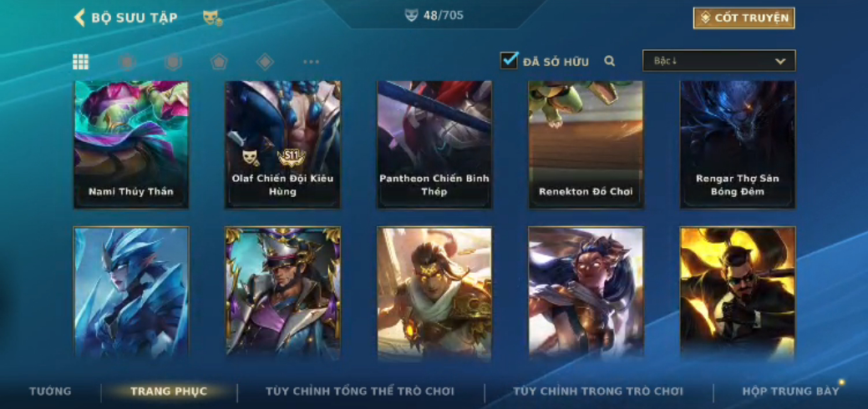Image resolution: width=868 pixels, height=409 pixels.
Task: Uncheck the Đã Sở Hữu checkbox
Action: [x=509, y=60]
